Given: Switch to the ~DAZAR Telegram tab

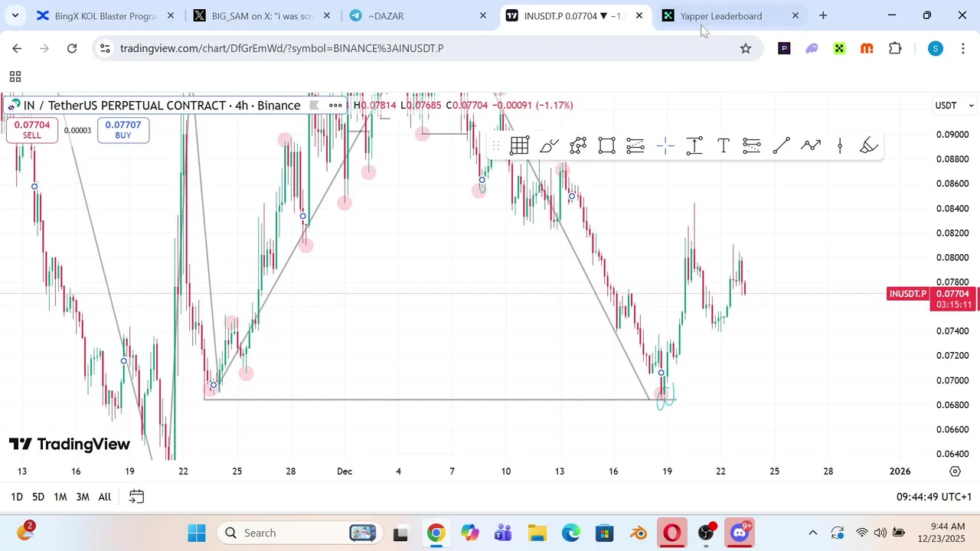Looking at the screenshot, I should point(418,15).
